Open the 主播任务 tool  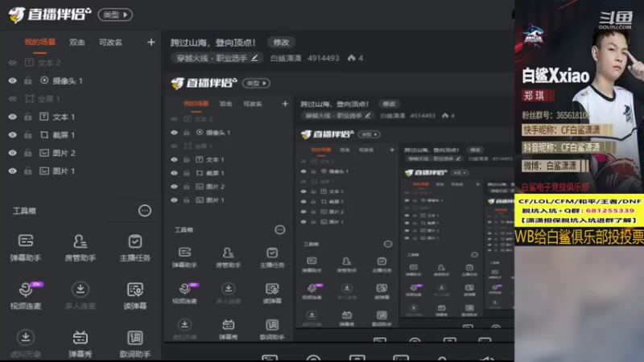(x=134, y=247)
